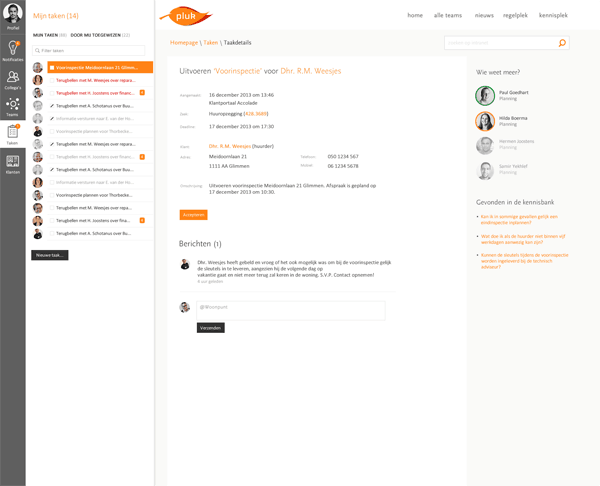
Task: Open alle teams in top navigation
Action: point(448,15)
